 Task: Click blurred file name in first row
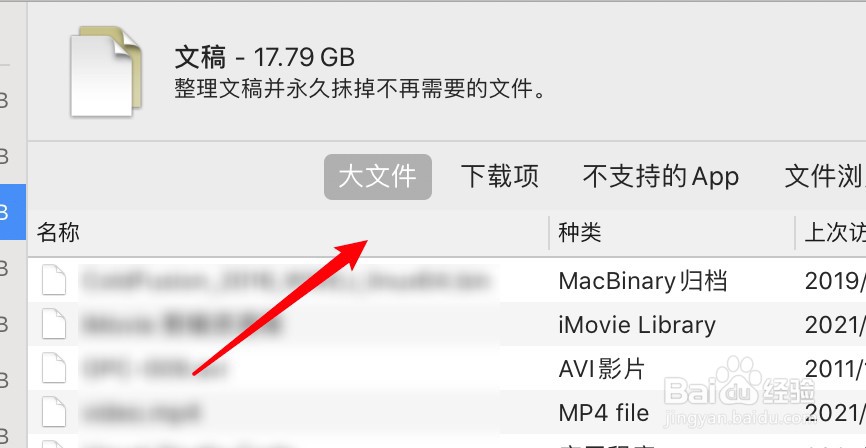point(285,281)
